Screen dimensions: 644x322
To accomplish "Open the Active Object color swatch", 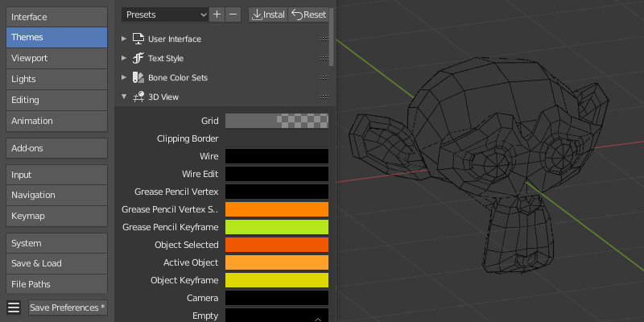I will tap(277, 262).
